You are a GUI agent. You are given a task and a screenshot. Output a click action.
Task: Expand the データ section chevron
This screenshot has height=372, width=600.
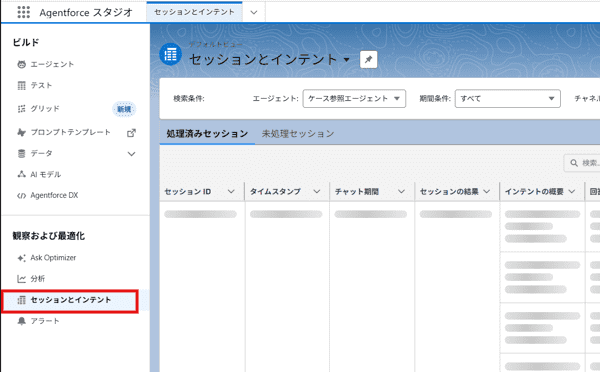coord(131,154)
